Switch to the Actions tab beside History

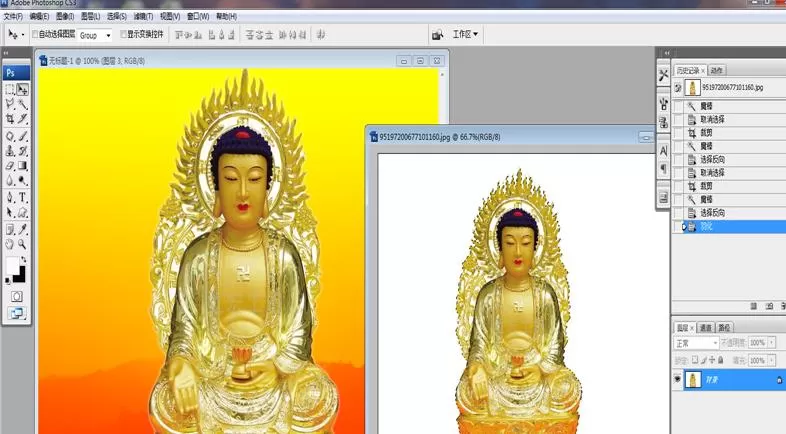pos(717,71)
